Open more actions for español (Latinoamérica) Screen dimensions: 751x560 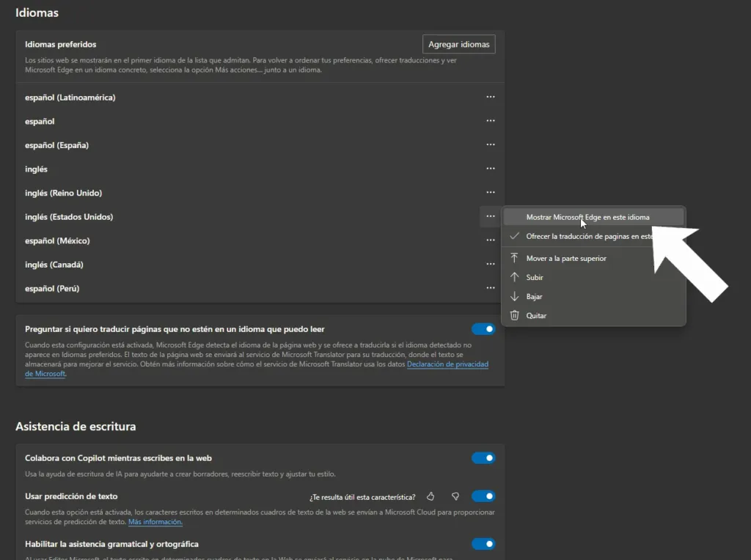[491, 97]
